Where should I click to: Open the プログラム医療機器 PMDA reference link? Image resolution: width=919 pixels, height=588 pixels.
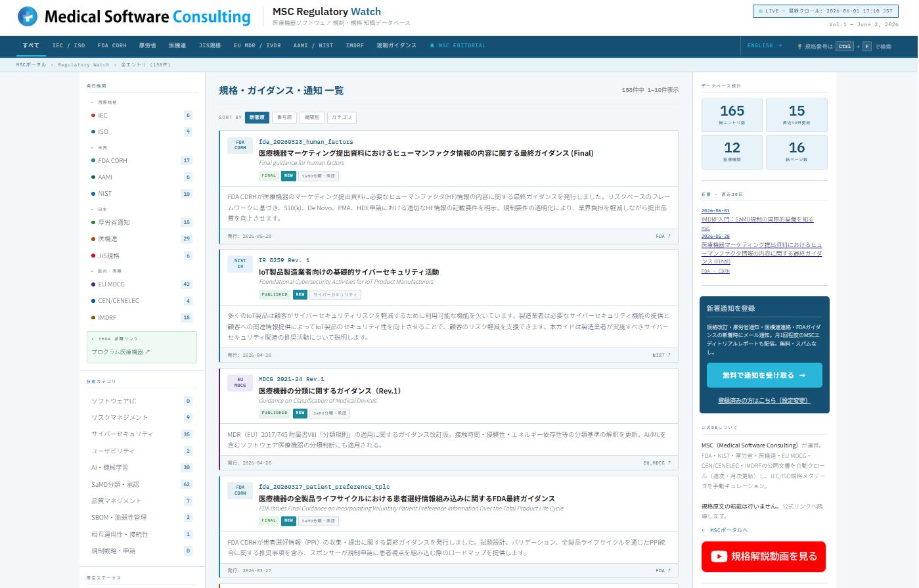click(121, 352)
